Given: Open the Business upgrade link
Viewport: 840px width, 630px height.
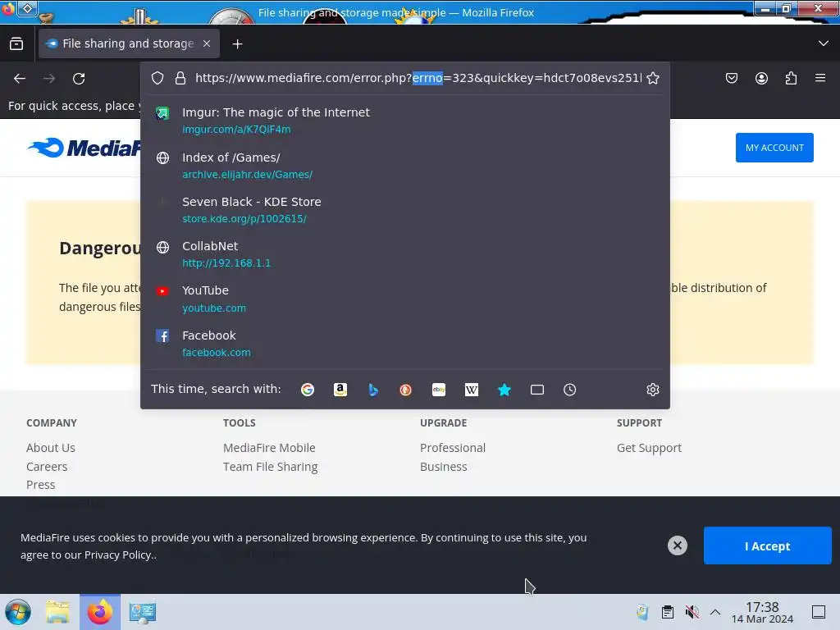Looking at the screenshot, I should coord(443,467).
